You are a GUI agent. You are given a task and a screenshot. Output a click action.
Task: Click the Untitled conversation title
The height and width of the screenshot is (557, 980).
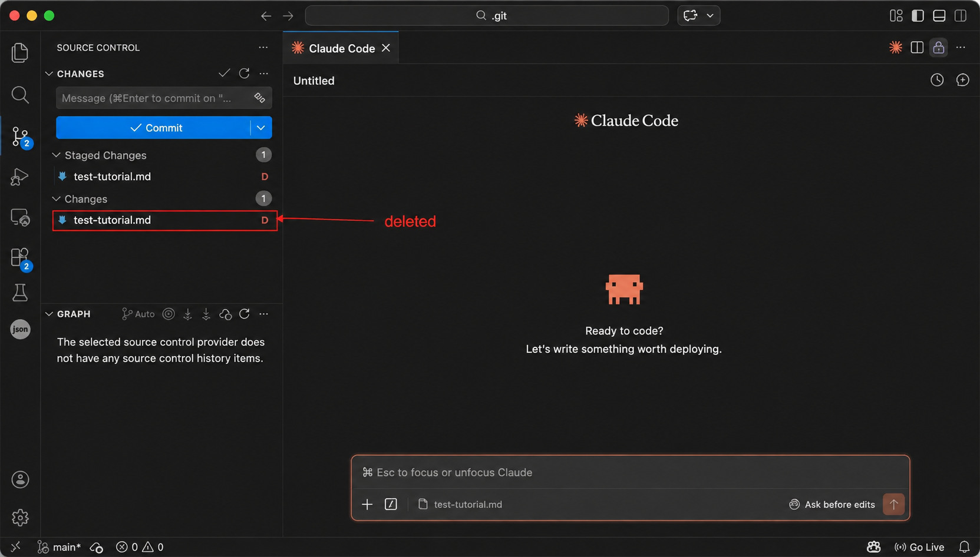(314, 81)
